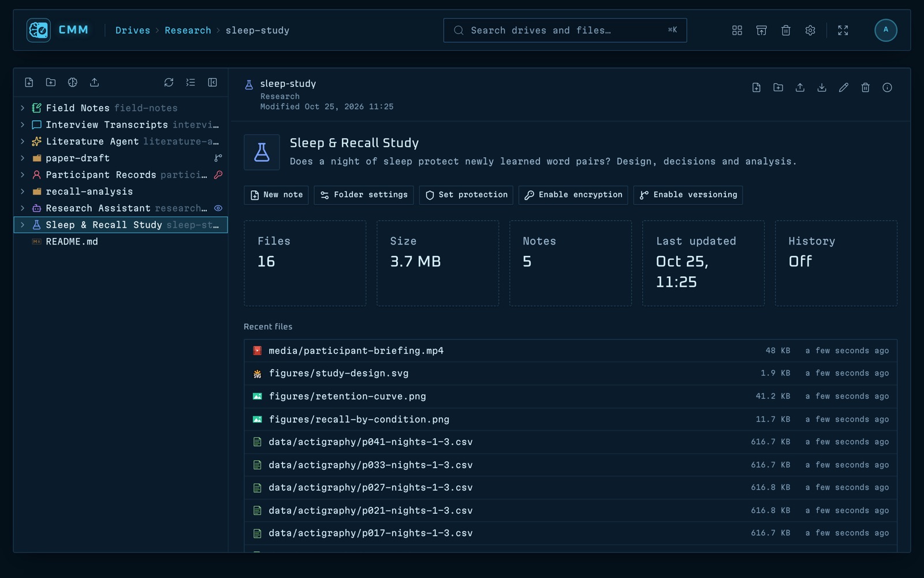Expand the Sleep & Recall Study node
This screenshot has height=578, width=924.
(23, 225)
